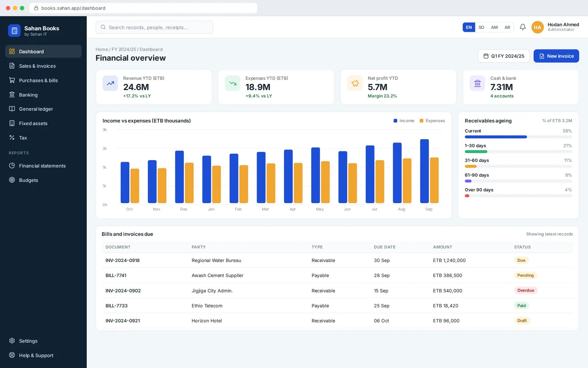Click the Net profit piggy bank icon

(355, 84)
